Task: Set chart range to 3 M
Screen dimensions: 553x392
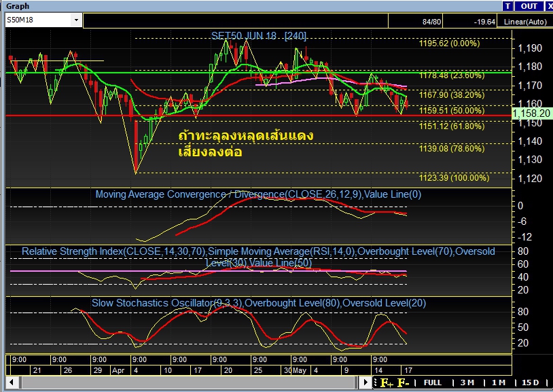Action: point(467,382)
